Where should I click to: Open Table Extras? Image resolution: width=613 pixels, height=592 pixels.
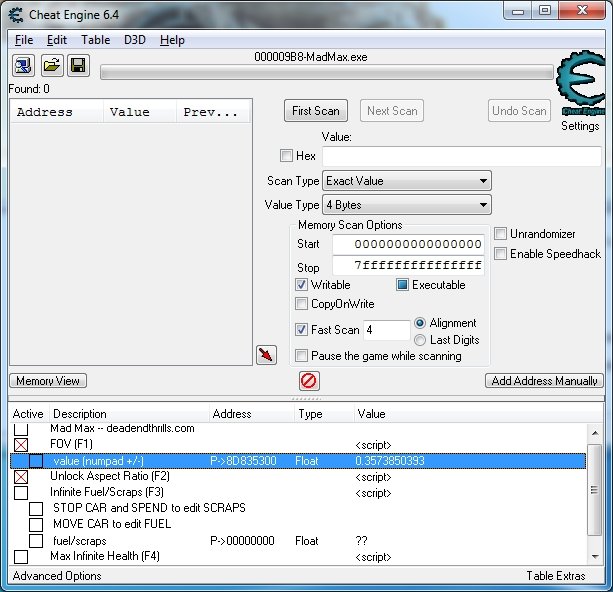[556, 576]
